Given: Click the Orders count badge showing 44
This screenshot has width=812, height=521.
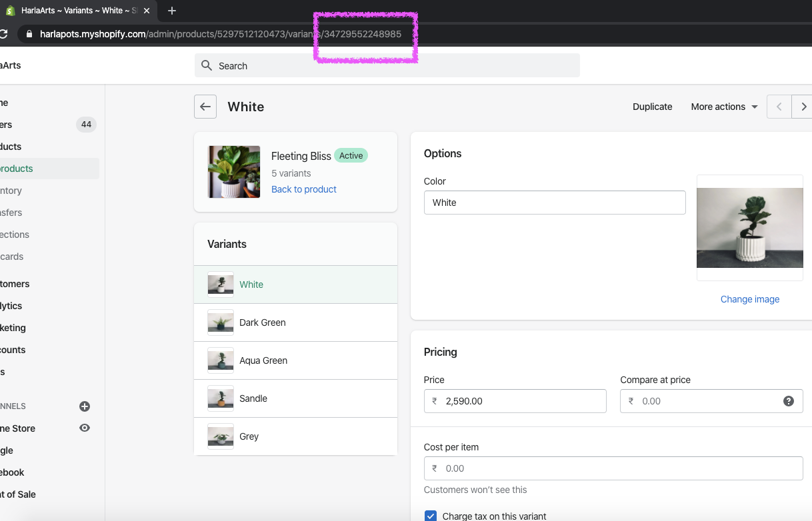Looking at the screenshot, I should (x=86, y=124).
